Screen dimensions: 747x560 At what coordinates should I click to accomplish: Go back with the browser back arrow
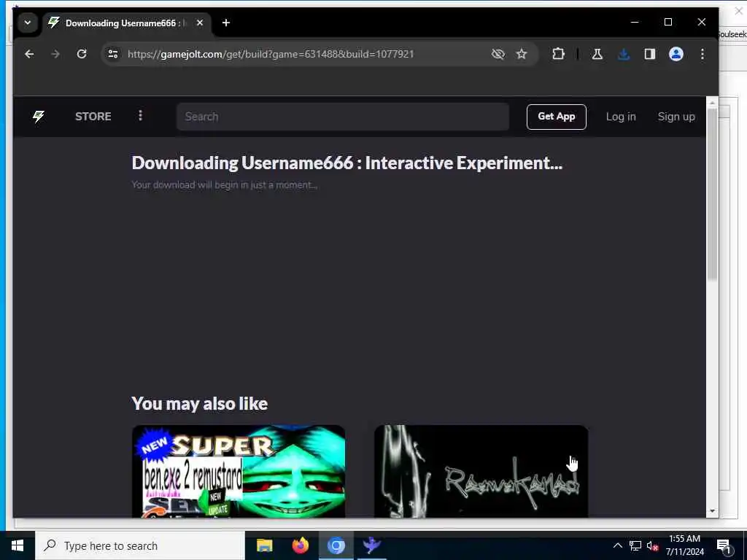[x=29, y=54]
